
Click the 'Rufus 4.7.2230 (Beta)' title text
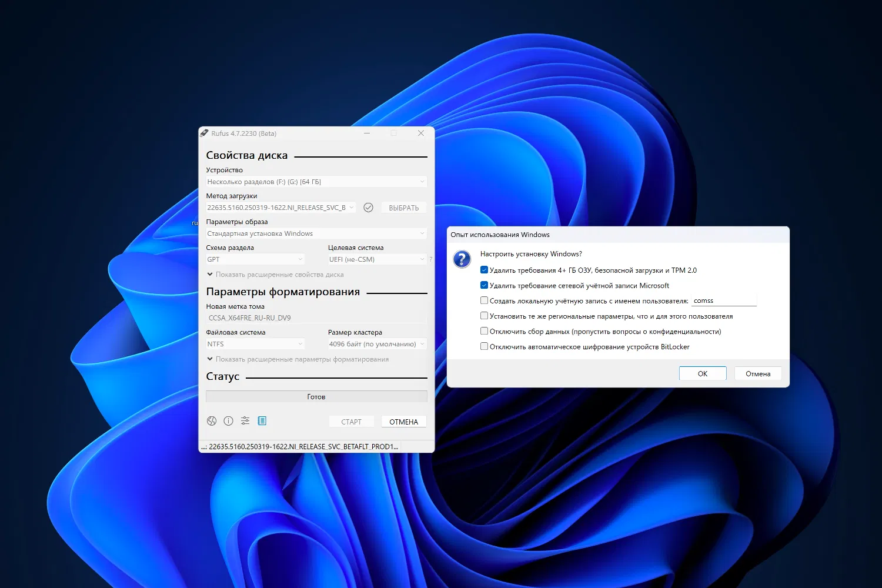244,133
